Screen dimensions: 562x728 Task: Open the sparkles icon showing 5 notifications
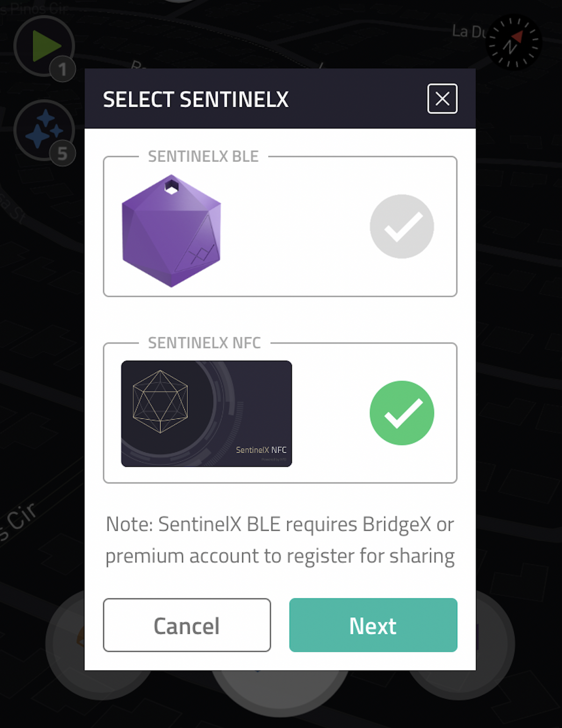(x=44, y=129)
